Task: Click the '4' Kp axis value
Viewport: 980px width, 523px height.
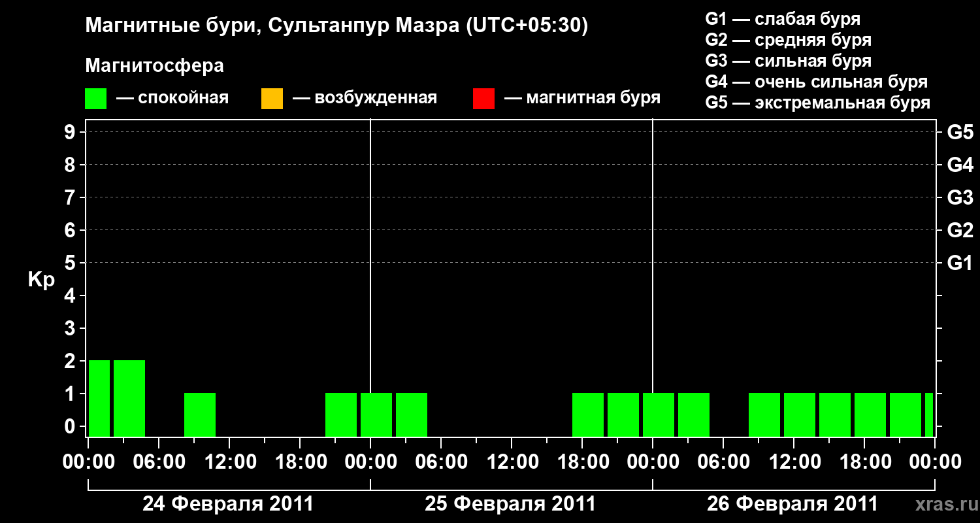Action: pos(71,296)
